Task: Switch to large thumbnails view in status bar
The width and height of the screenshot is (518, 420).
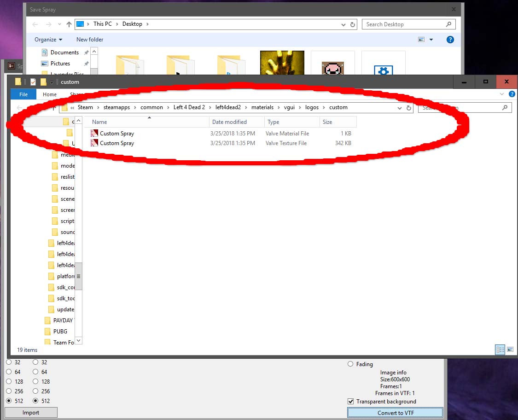Action: pos(510,350)
